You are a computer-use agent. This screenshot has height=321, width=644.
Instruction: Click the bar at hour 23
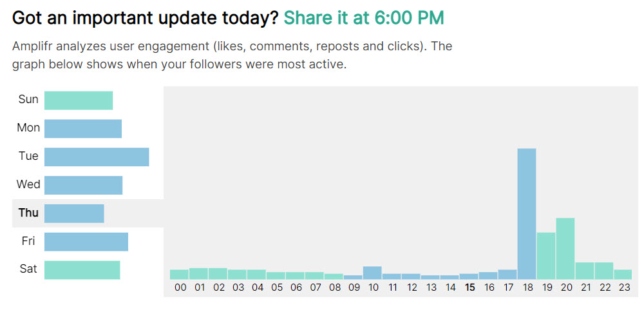[623, 274]
